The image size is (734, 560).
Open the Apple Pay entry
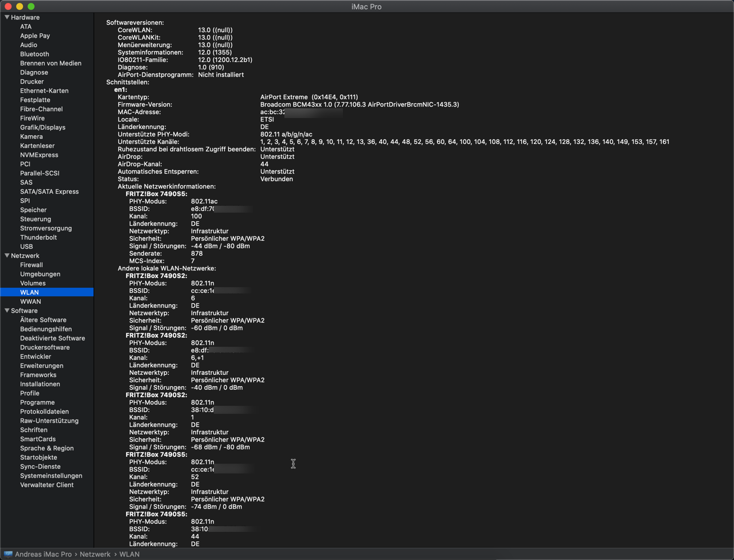coord(35,36)
